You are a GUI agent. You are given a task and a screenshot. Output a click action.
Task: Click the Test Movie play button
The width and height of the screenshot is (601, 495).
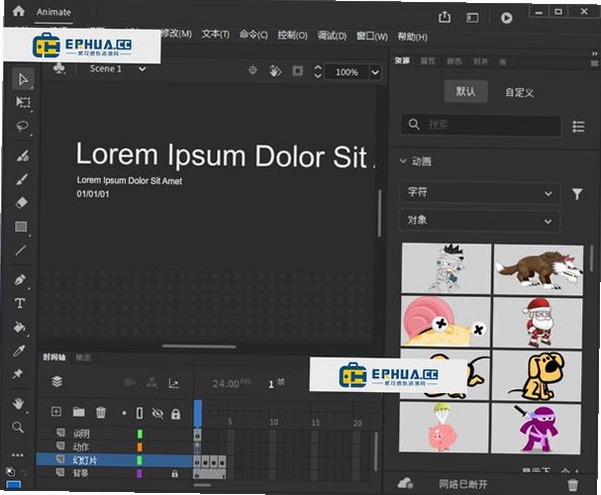point(506,18)
